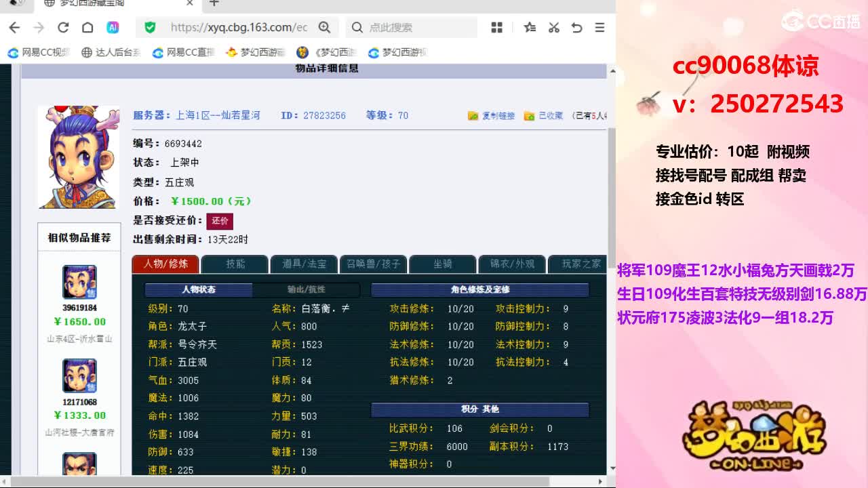Click the remaining time 13天22时

pyautogui.click(x=228, y=239)
